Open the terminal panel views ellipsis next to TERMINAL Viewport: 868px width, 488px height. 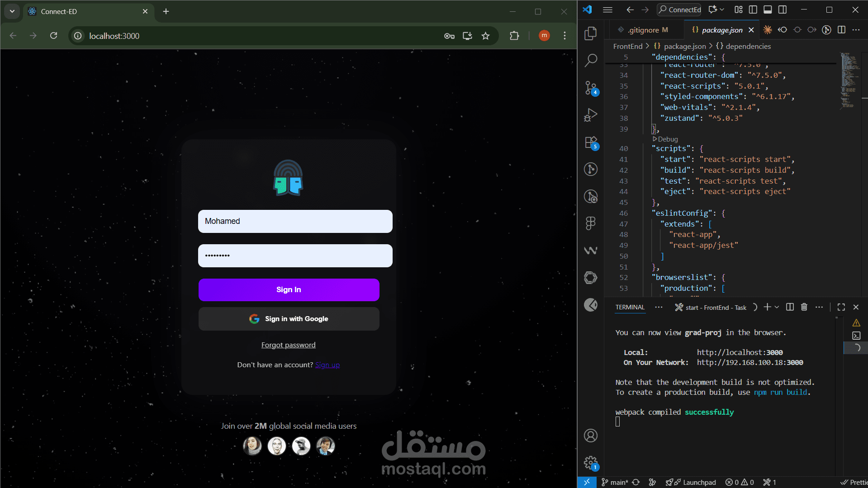click(x=659, y=307)
